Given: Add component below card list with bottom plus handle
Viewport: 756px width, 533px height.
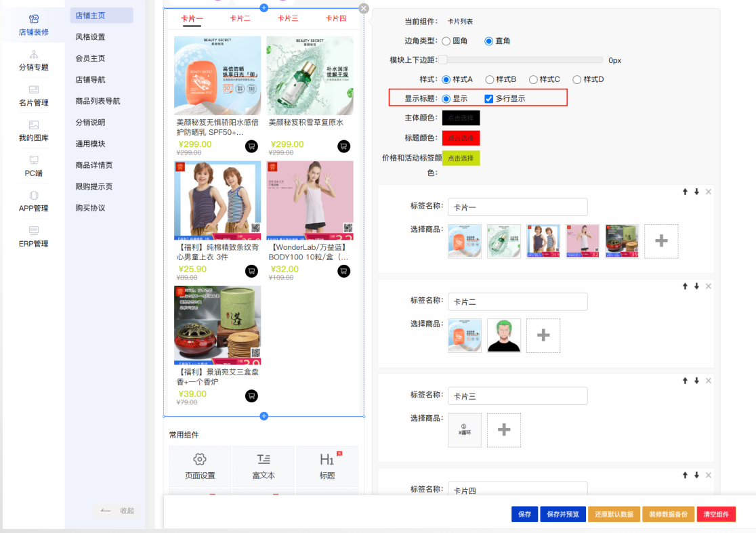Looking at the screenshot, I should tap(264, 416).
